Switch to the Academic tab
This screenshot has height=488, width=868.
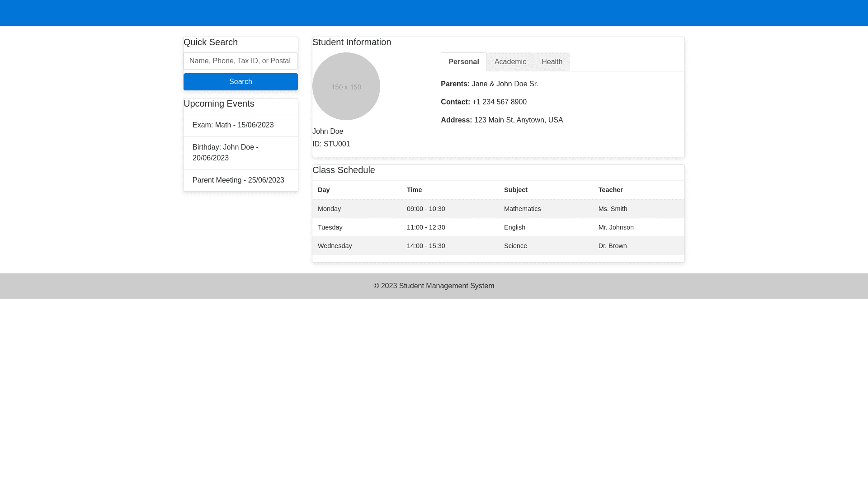coord(510,62)
